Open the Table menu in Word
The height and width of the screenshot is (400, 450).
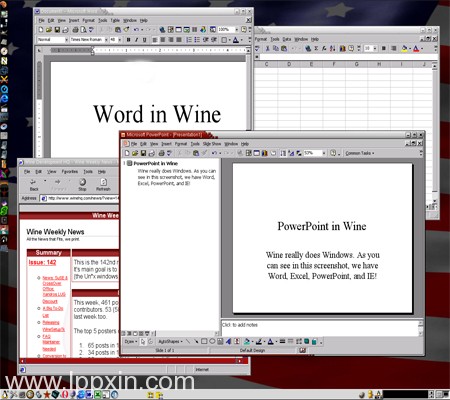pos(115,20)
